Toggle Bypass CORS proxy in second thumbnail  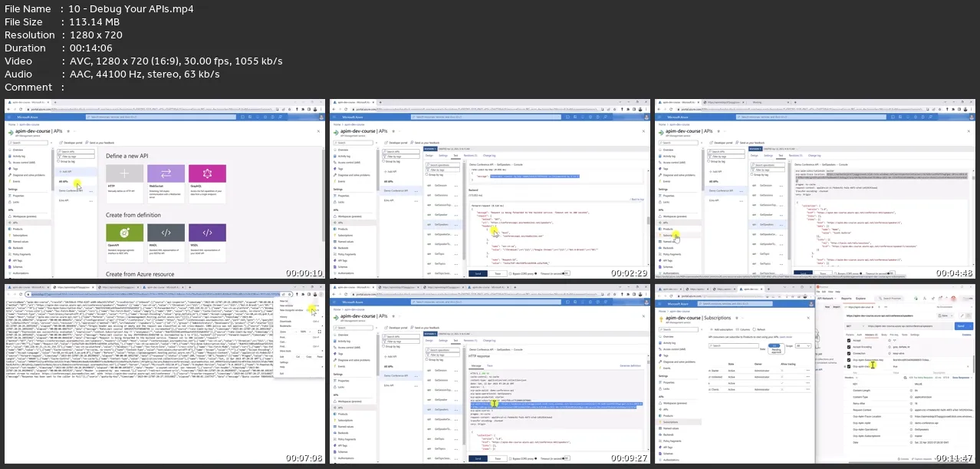pyautogui.click(x=522, y=273)
